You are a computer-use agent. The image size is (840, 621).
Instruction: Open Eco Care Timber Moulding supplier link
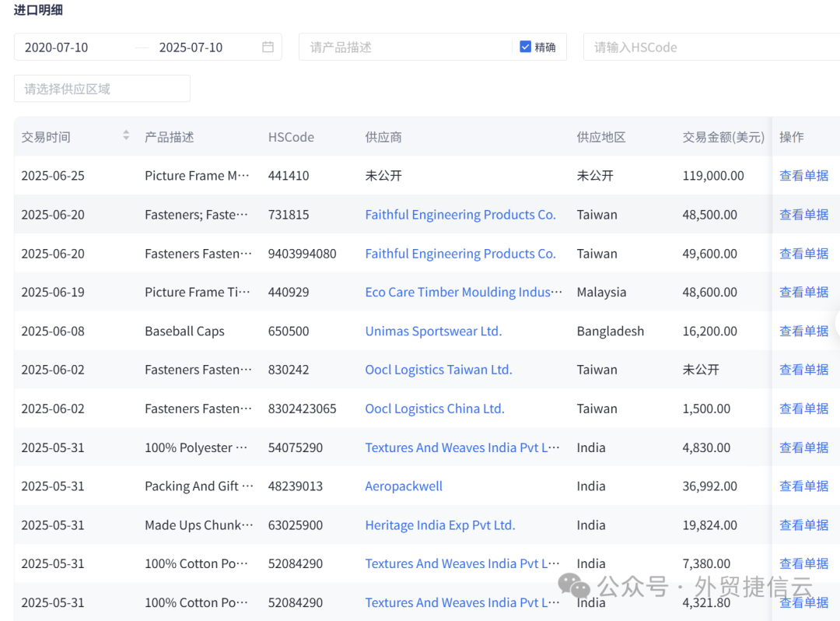click(x=464, y=292)
